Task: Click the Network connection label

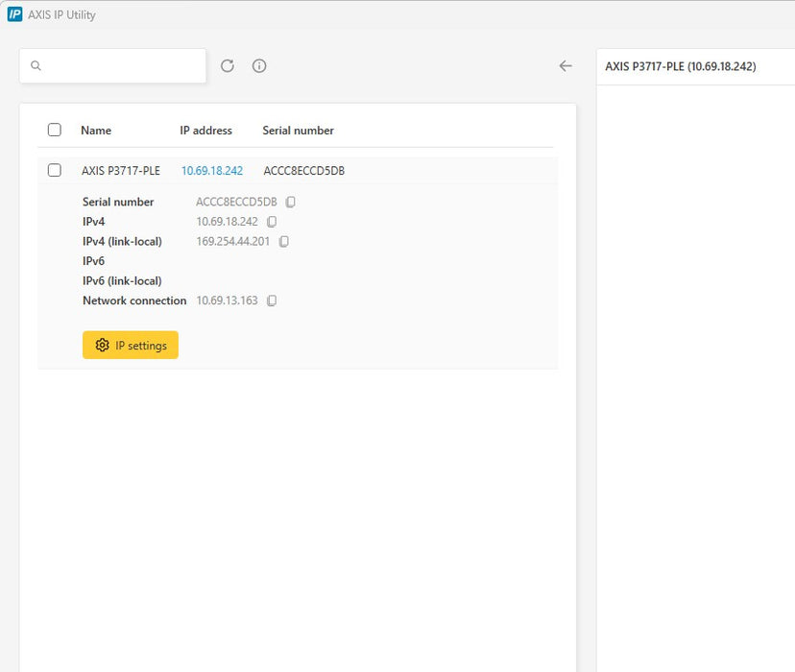Action: click(134, 301)
